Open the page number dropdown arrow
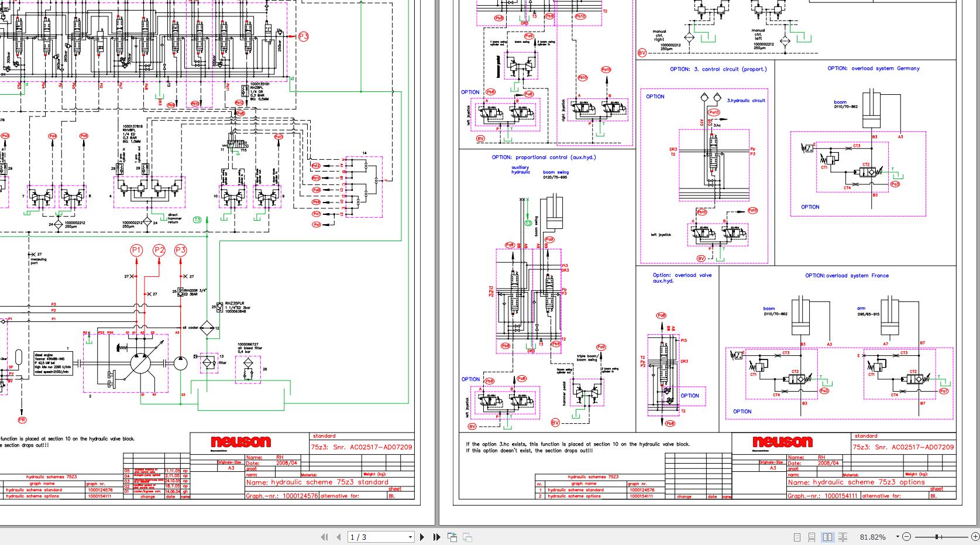Viewport: 980px width, 545px height. [x=410, y=537]
